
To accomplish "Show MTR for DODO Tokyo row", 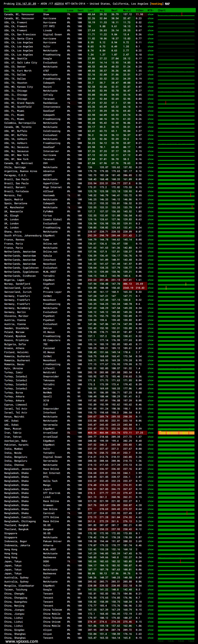I will pos(150,561).
